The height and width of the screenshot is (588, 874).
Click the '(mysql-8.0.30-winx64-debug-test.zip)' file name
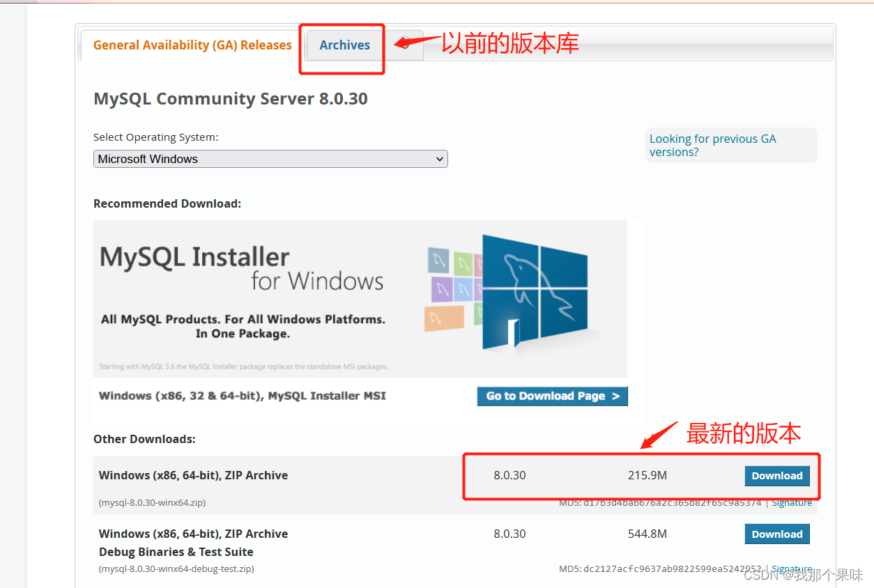176,568
